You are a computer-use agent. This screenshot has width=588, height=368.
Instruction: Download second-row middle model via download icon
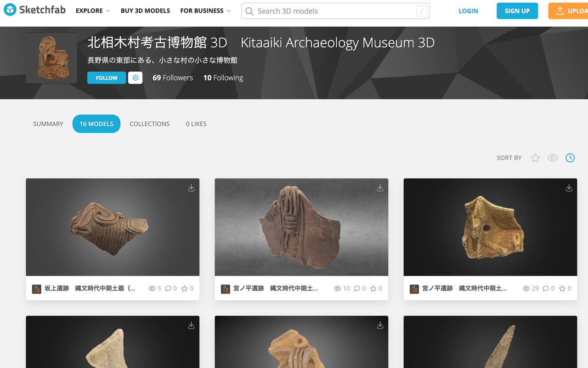click(380, 325)
